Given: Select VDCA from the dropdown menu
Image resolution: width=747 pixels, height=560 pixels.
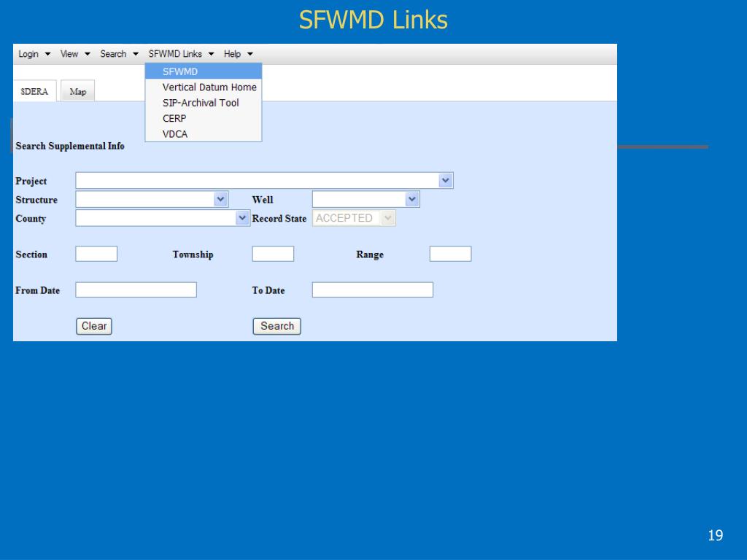Looking at the screenshot, I should tap(204, 134).
